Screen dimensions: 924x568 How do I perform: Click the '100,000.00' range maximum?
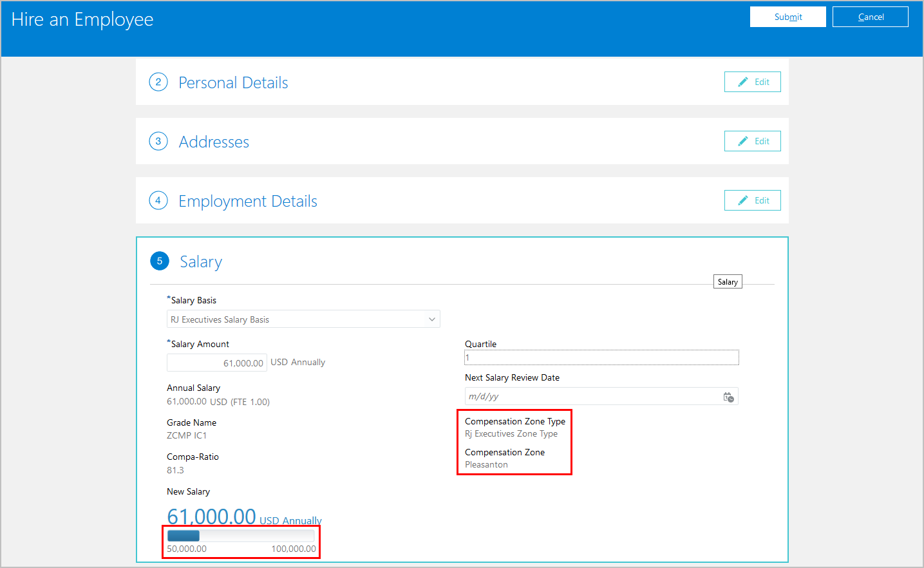[294, 549]
